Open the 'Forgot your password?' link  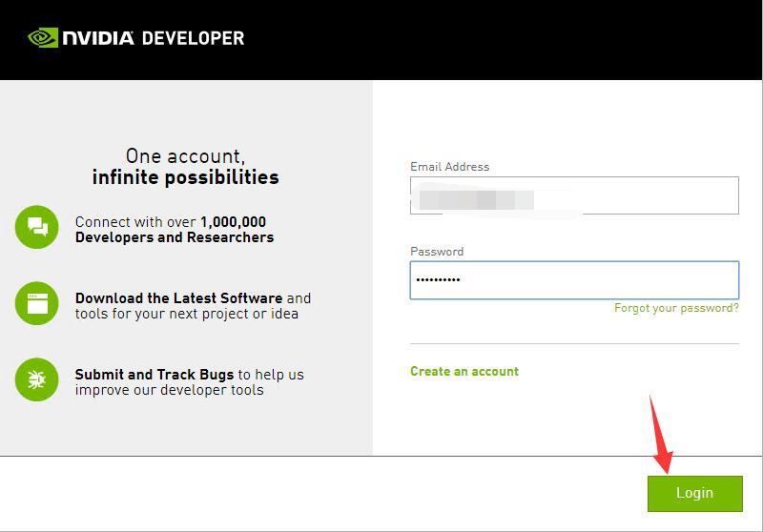coord(676,308)
